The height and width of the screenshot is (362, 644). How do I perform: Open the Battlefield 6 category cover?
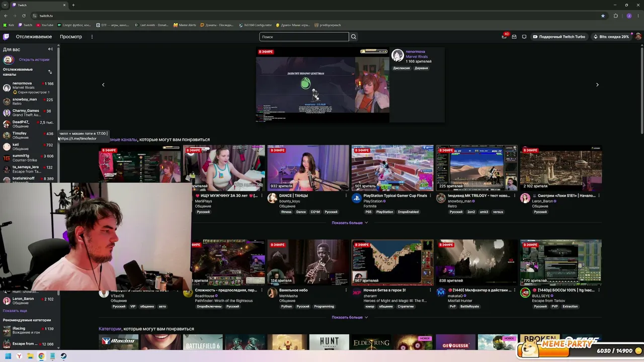203,342
